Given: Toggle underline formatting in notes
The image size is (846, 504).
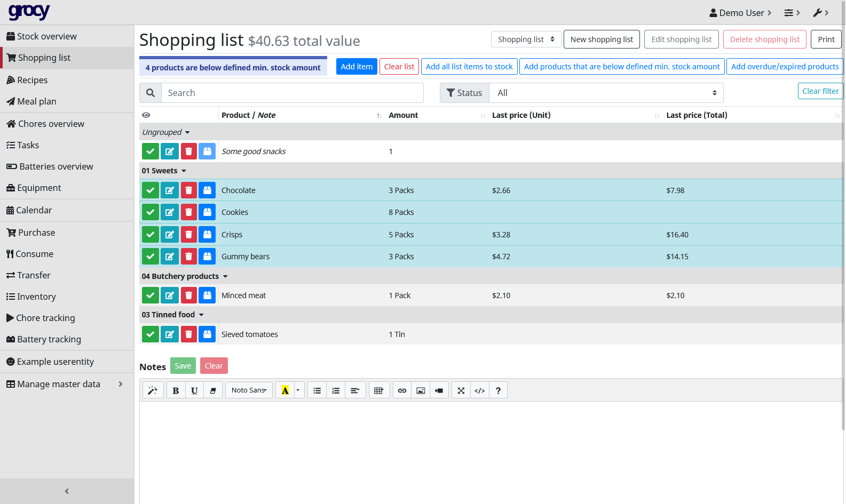Looking at the screenshot, I should [x=194, y=390].
